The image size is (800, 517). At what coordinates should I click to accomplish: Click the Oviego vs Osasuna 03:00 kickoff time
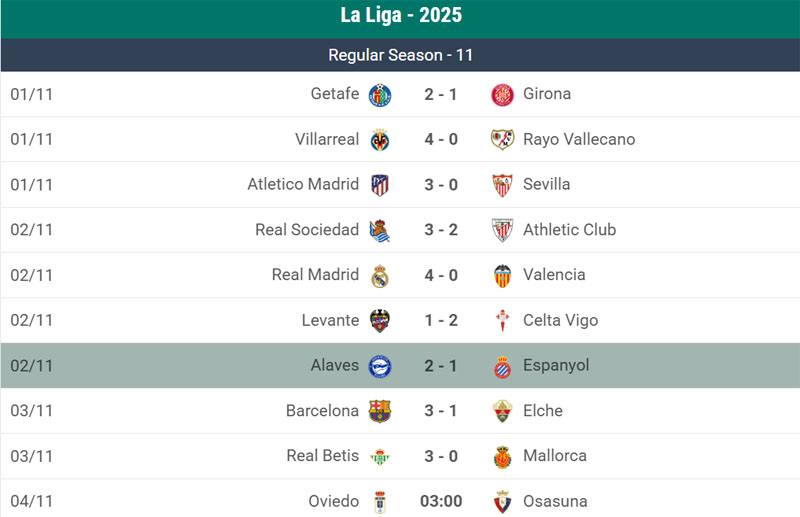pyautogui.click(x=441, y=501)
